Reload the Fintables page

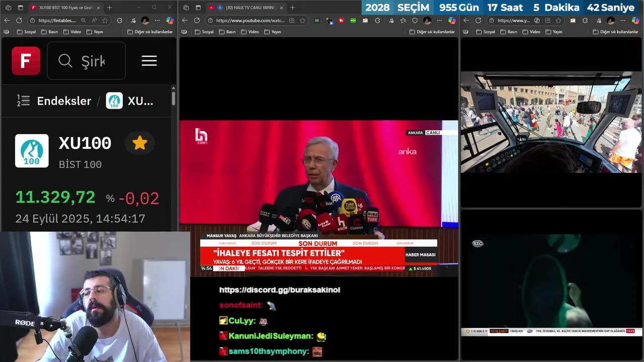pyautogui.click(x=19, y=21)
